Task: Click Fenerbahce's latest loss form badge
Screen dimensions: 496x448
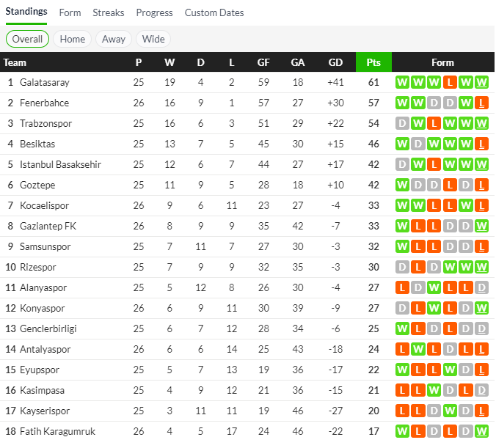Action: click(481, 103)
